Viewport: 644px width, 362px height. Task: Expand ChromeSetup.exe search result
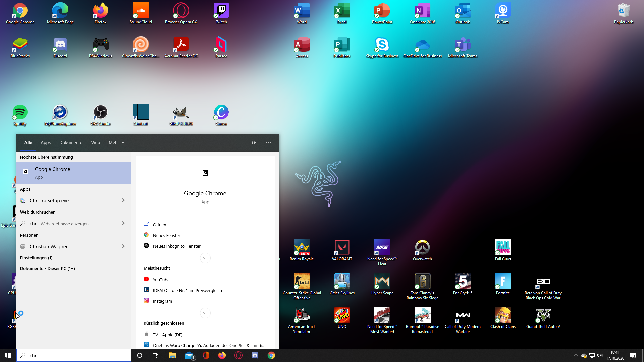pyautogui.click(x=124, y=200)
